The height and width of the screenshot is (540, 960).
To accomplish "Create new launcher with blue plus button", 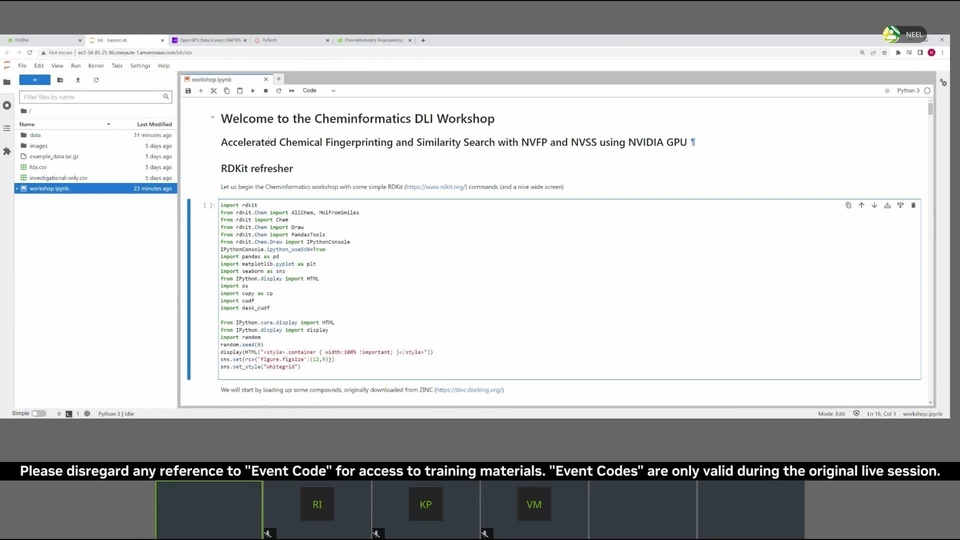I will (35, 80).
